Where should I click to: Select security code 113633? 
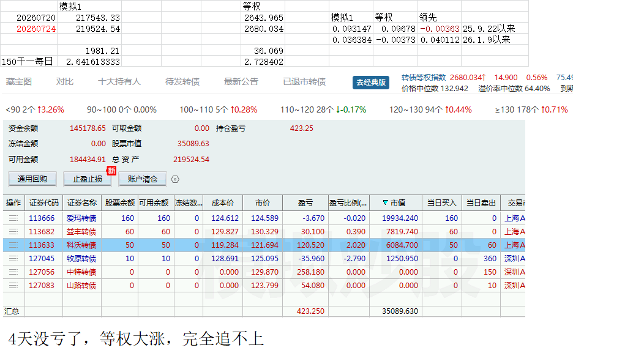click(x=42, y=245)
